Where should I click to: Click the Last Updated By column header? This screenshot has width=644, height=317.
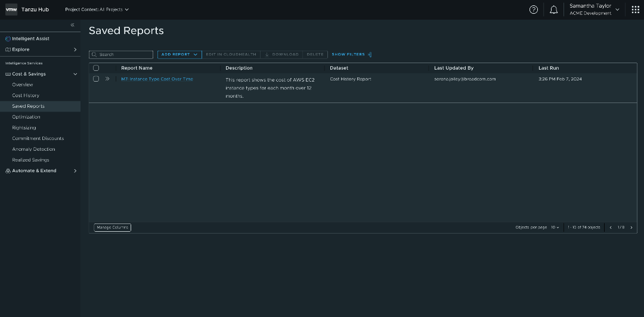[454, 68]
